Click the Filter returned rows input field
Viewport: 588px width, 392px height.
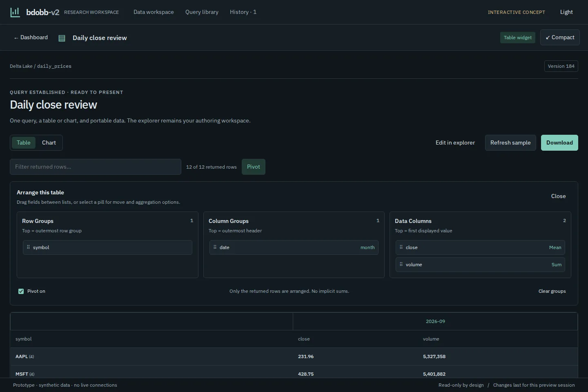point(96,167)
